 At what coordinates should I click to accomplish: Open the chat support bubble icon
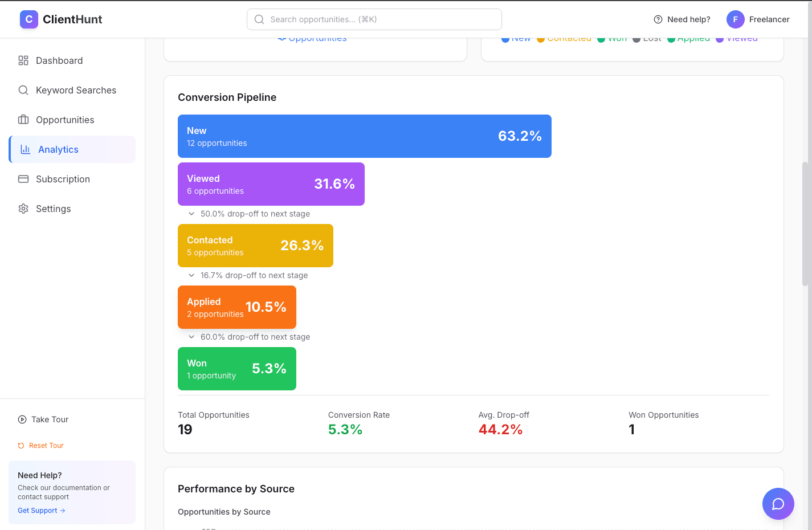778,504
